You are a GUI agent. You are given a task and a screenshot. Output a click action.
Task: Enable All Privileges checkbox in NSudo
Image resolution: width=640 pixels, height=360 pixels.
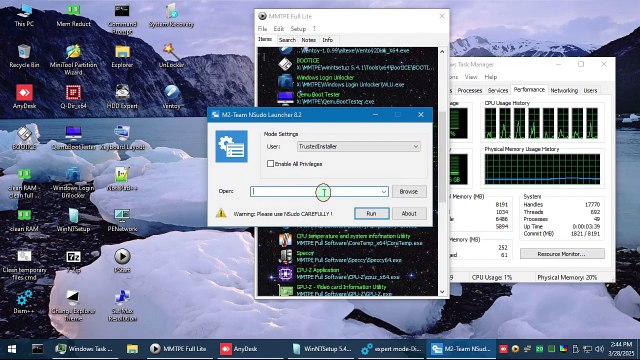pyautogui.click(x=270, y=164)
